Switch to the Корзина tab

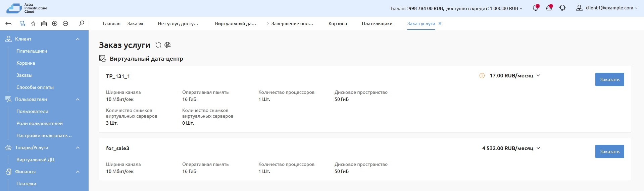click(338, 23)
